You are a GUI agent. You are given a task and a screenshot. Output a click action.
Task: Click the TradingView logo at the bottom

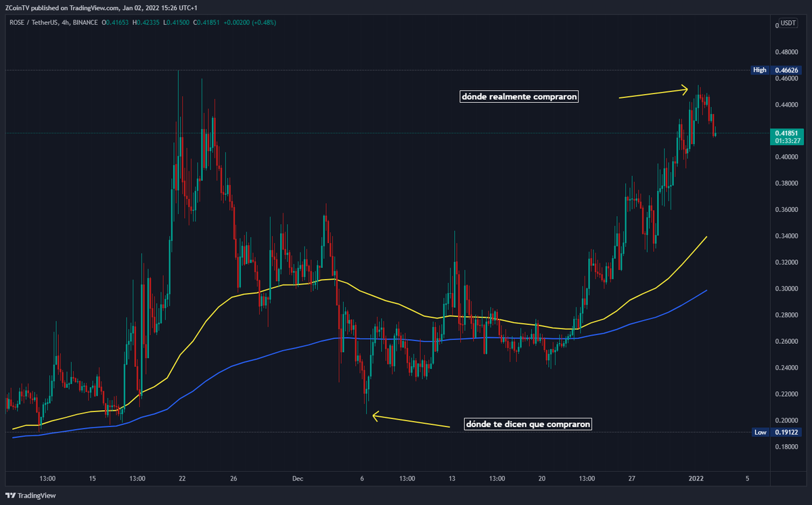pyautogui.click(x=31, y=496)
